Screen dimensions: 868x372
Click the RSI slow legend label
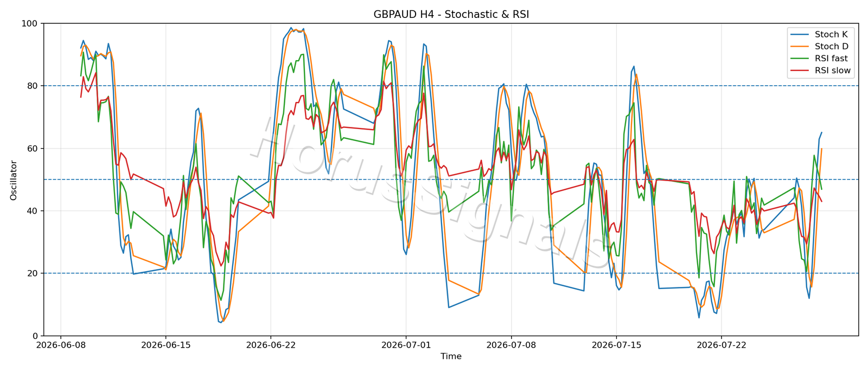tap(833, 70)
